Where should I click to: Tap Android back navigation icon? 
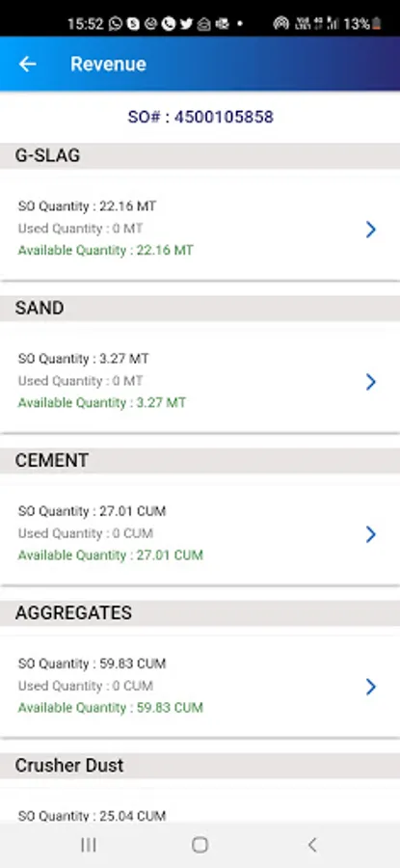(x=312, y=845)
